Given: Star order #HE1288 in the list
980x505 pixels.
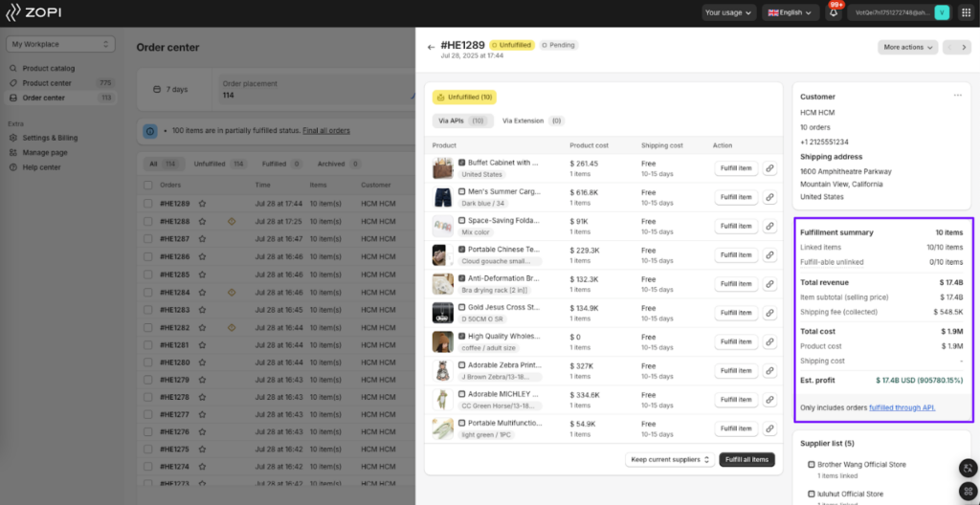Looking at the screenshot, I should (x=203, y=221).
